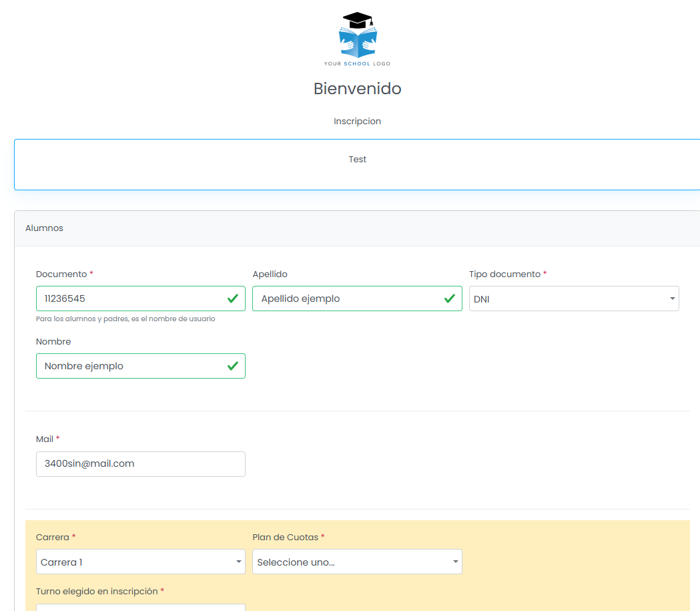Focus the Mail input field
The height and width of the screenshot is (611, 700).
tap(141, 463)
